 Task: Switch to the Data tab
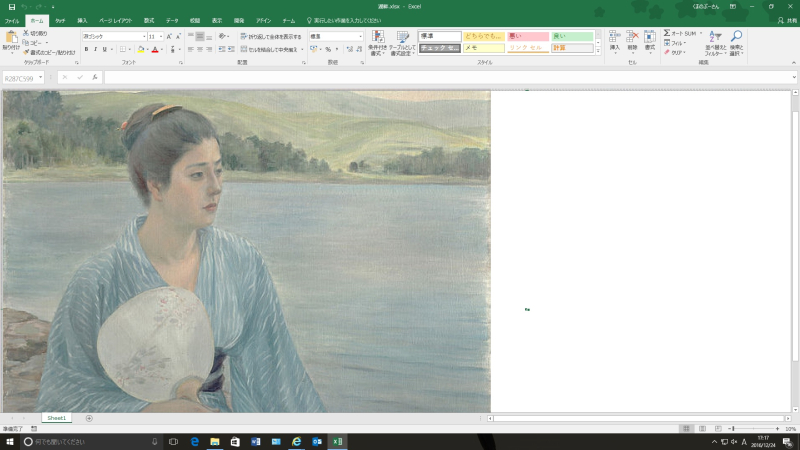click(x=172, y=21)
